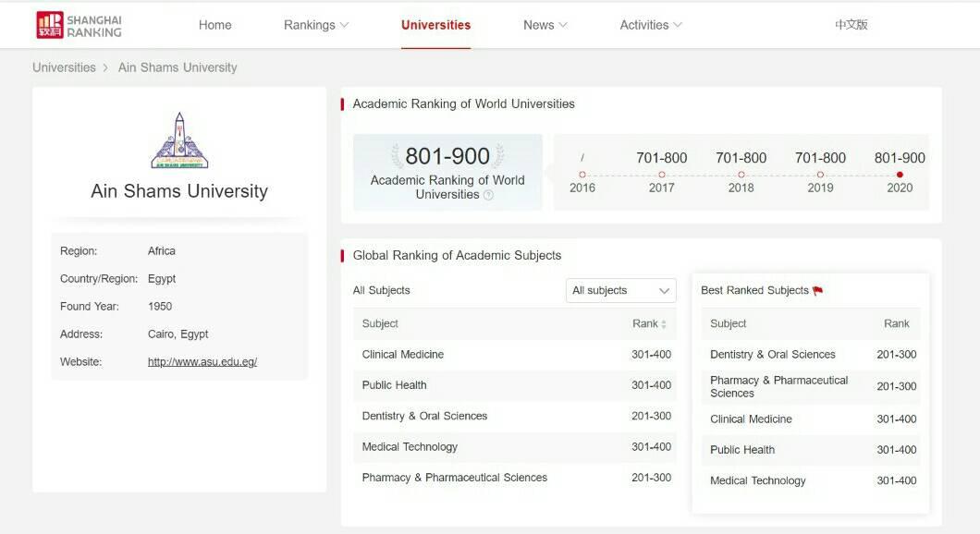Select the 2020 timeline marker dot
The width and height of the screenshot is (980, 534).
(900, 175)
